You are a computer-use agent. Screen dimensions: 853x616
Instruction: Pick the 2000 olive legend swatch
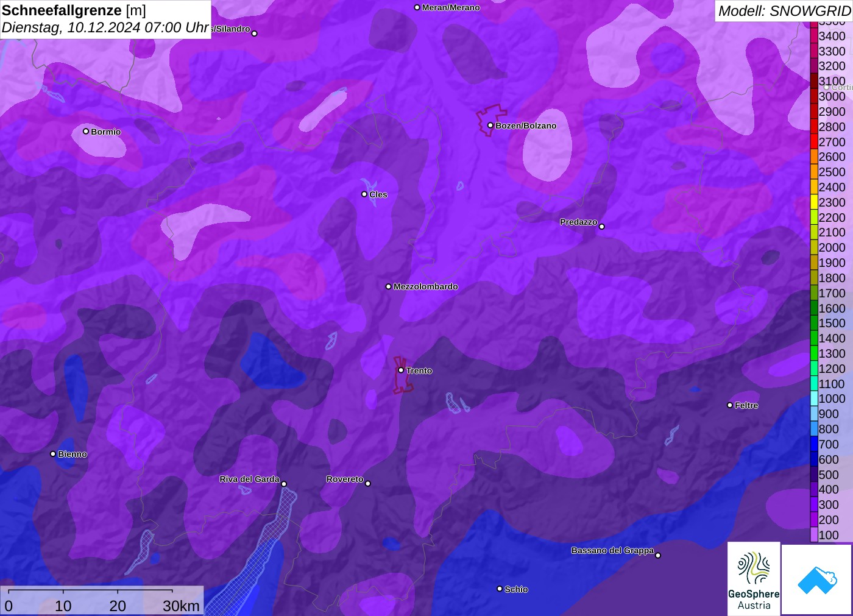coord(814,247)
